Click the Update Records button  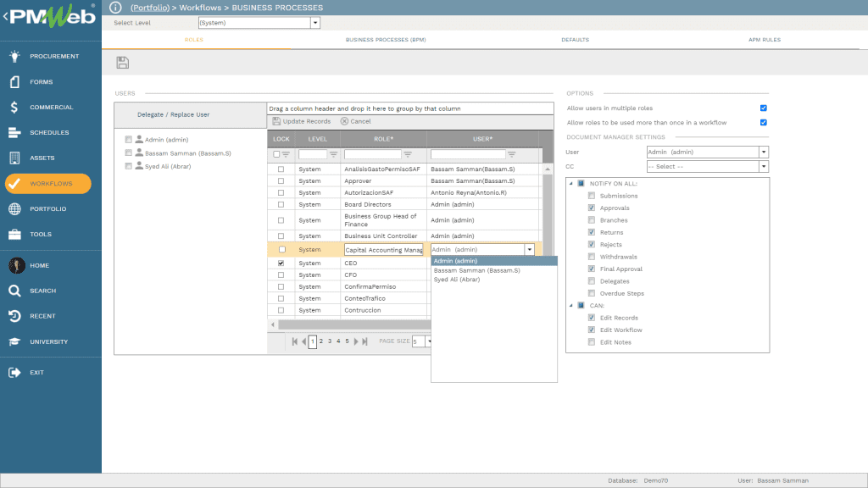302,121
